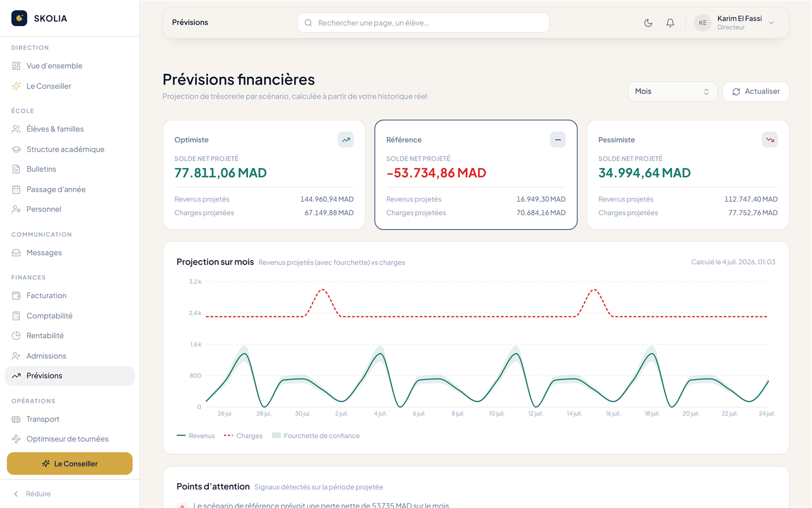Click the Messages inbox icon

click(16, 253)
